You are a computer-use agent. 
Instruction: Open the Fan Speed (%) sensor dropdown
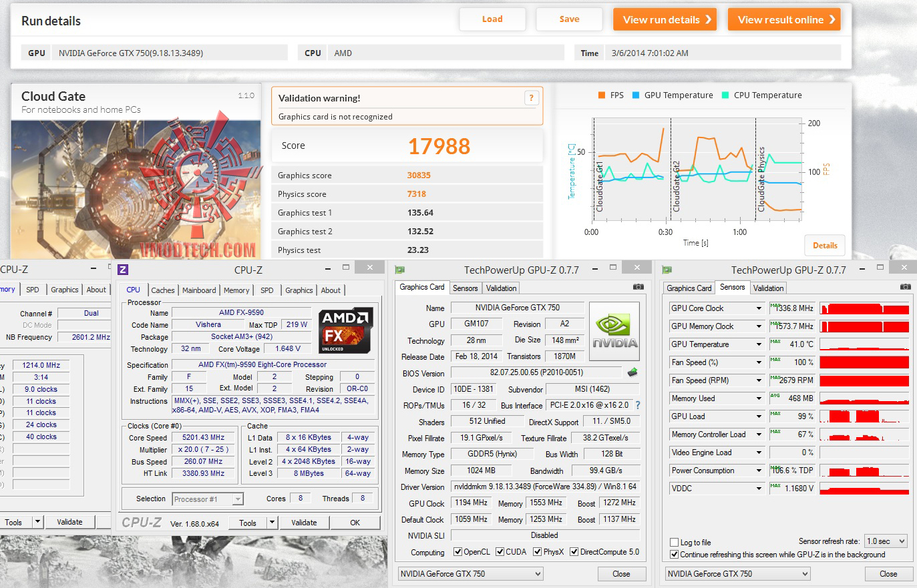[759, 362]
